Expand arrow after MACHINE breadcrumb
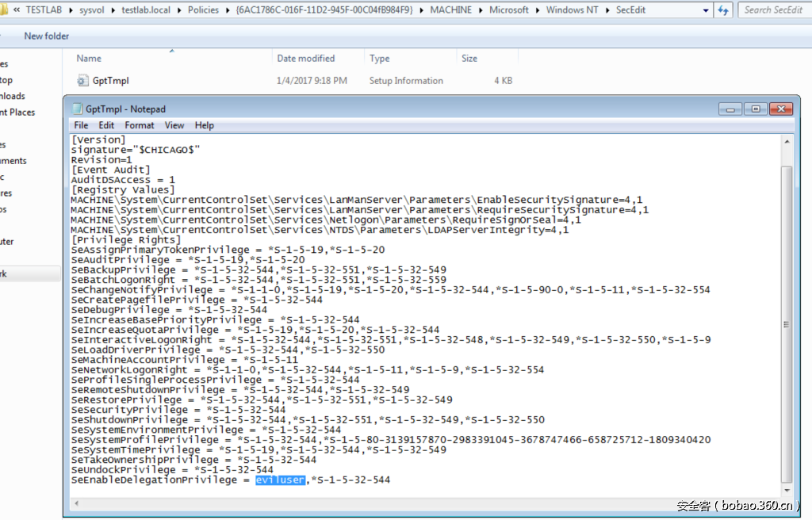 481,10
